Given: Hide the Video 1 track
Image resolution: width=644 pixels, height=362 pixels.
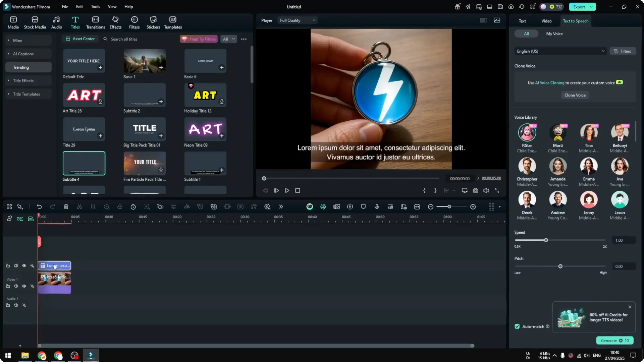Looking at the screenshot, I should coord(24,286).
